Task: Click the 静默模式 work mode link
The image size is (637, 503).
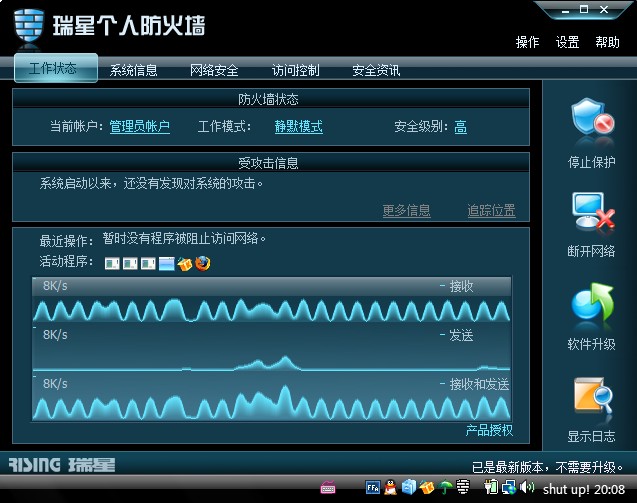Action: pos(299,126)
